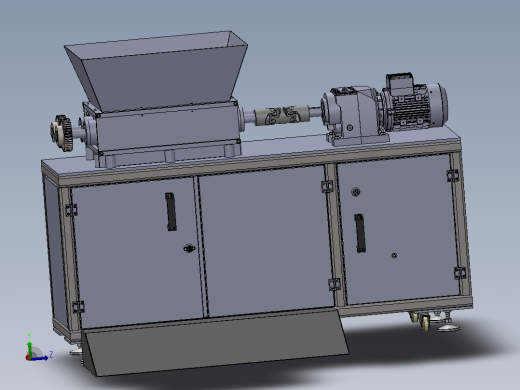Select the left cabinet door handle

tap(171, 212)
